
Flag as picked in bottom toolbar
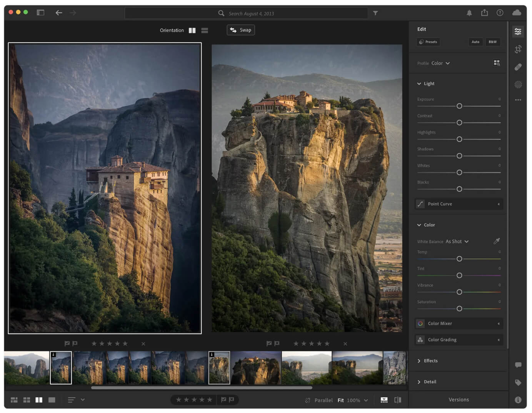[223, 400]
